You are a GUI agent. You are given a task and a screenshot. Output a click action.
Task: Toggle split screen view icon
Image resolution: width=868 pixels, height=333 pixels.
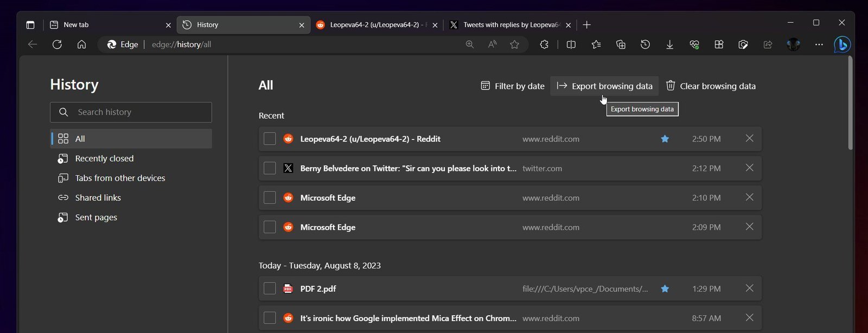[571, 44]
